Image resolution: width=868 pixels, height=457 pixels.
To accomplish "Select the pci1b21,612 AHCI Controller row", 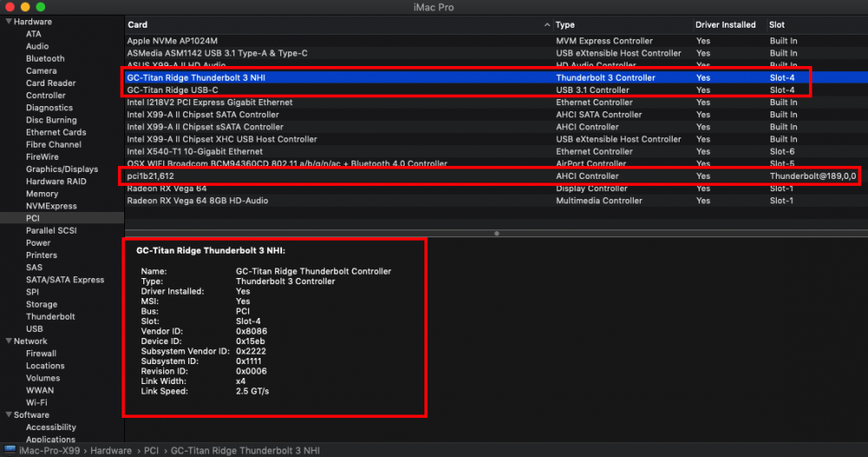I will coord(496,176).
